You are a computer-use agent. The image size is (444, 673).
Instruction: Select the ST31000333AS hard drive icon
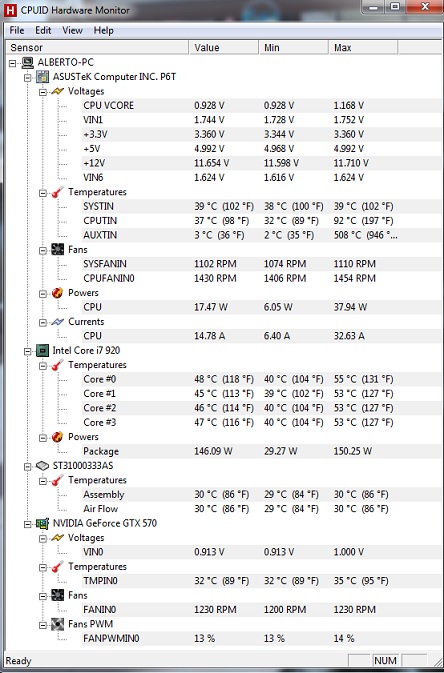(x=42, y=466)
